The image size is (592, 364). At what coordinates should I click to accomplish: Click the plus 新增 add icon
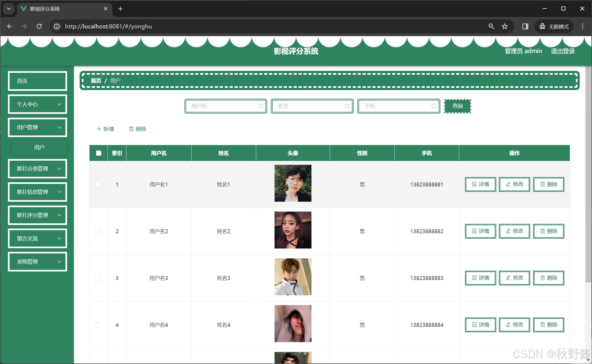tap(99, 129)
